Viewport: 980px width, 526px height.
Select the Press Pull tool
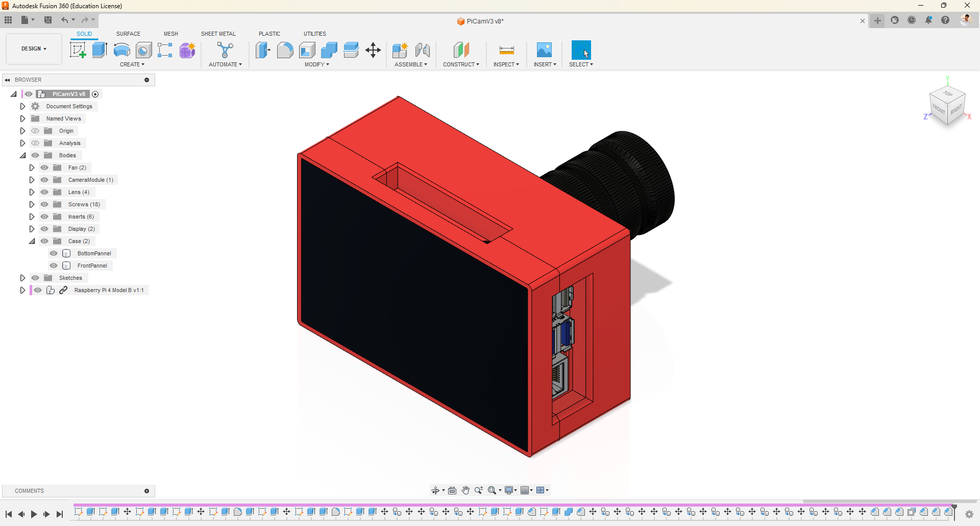263,50
